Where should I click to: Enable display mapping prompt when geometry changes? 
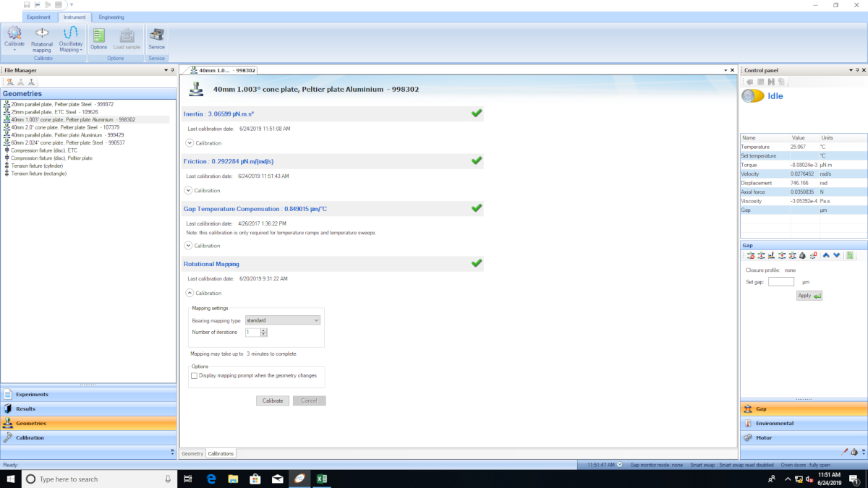(x=194, y=376)
